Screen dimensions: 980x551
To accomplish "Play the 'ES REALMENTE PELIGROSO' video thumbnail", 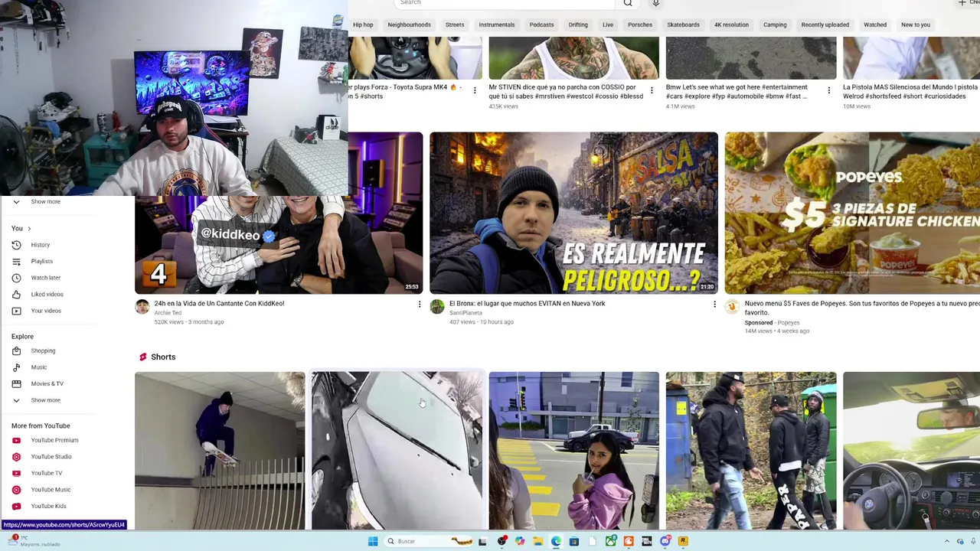I will tap(573, 213).
